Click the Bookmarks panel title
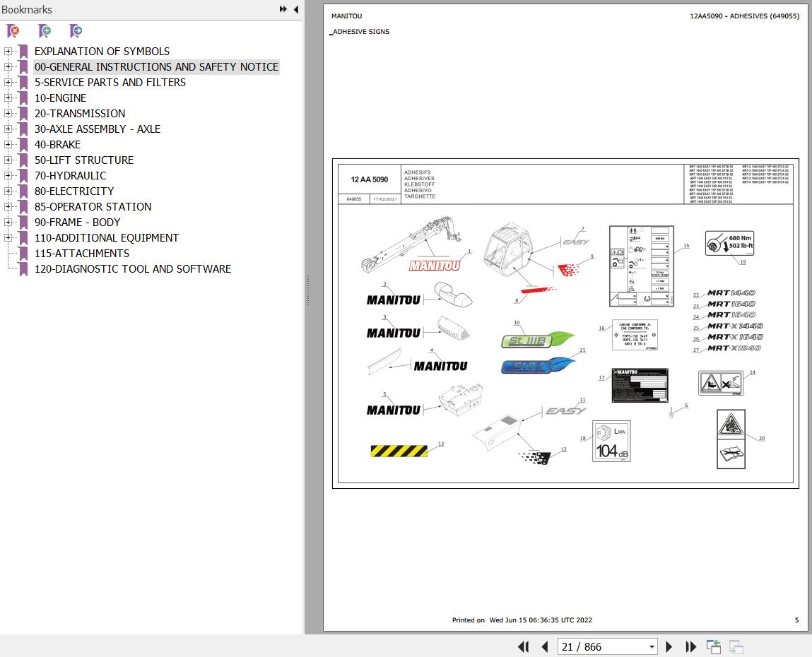This screenshot has height=657, width=812. point(26,9)
